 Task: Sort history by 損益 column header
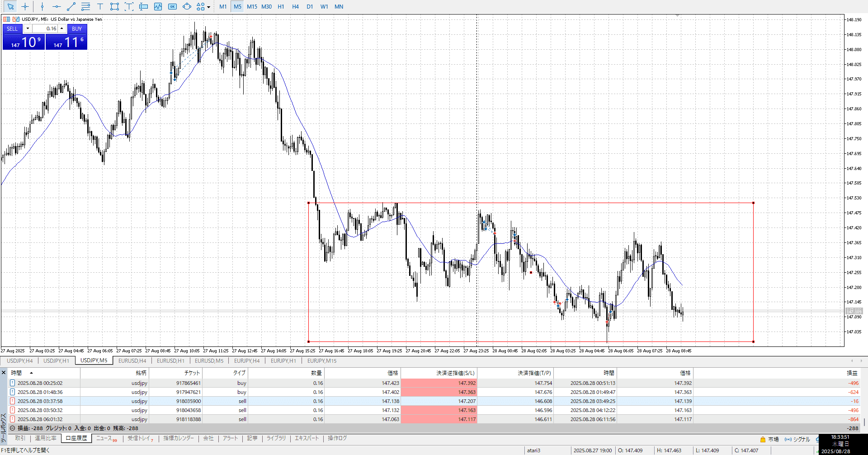(x=852, y=373)
